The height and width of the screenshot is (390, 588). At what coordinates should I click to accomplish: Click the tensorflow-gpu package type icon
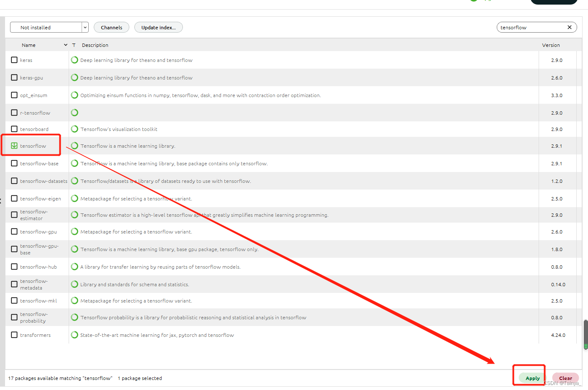coord(74,231)
